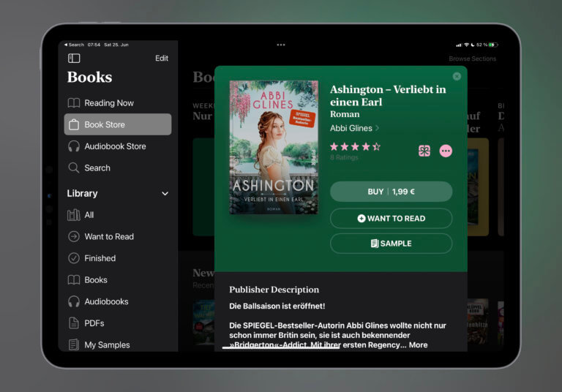Screen dimensions: 562x392
Task: Tap Edit in the sidebar header
Action: pos(162,58)
